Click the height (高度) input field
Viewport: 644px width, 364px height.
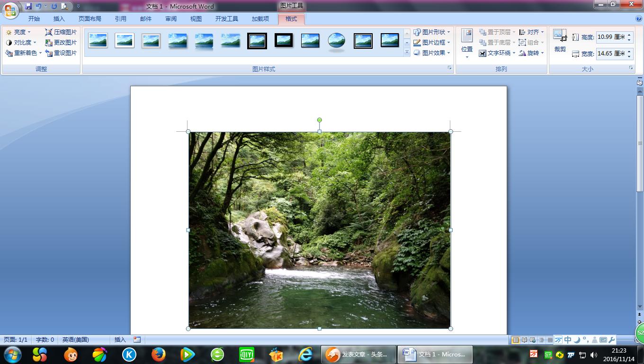[610, 37]
